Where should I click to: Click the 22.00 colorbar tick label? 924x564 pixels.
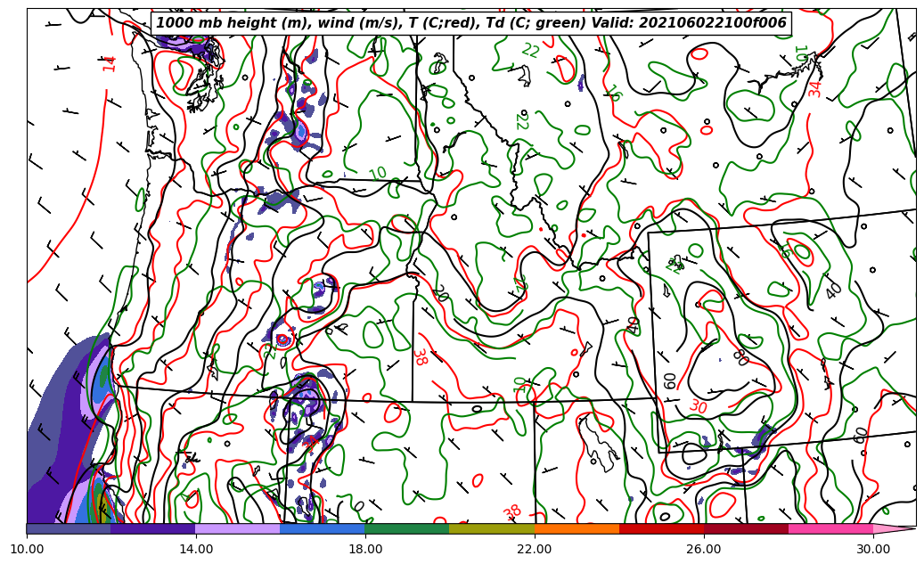point(535,549)
